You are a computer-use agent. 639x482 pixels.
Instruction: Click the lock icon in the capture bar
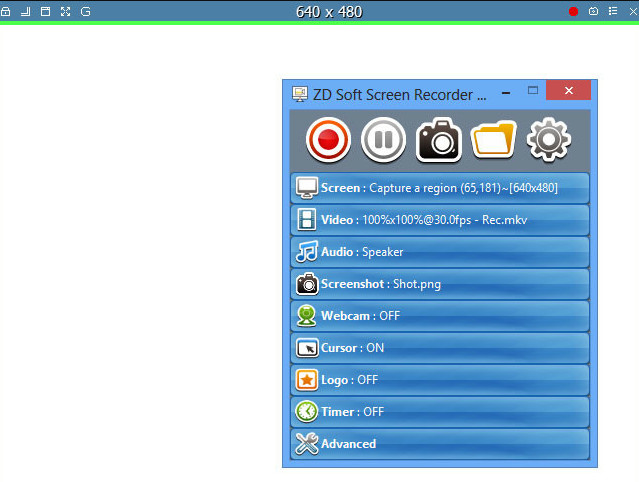coord(5,11)
